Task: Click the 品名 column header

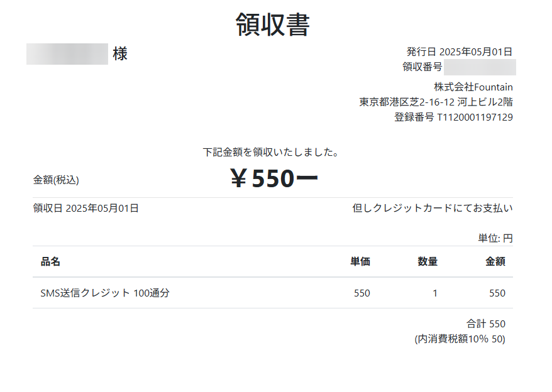Action: coord(50,261)
